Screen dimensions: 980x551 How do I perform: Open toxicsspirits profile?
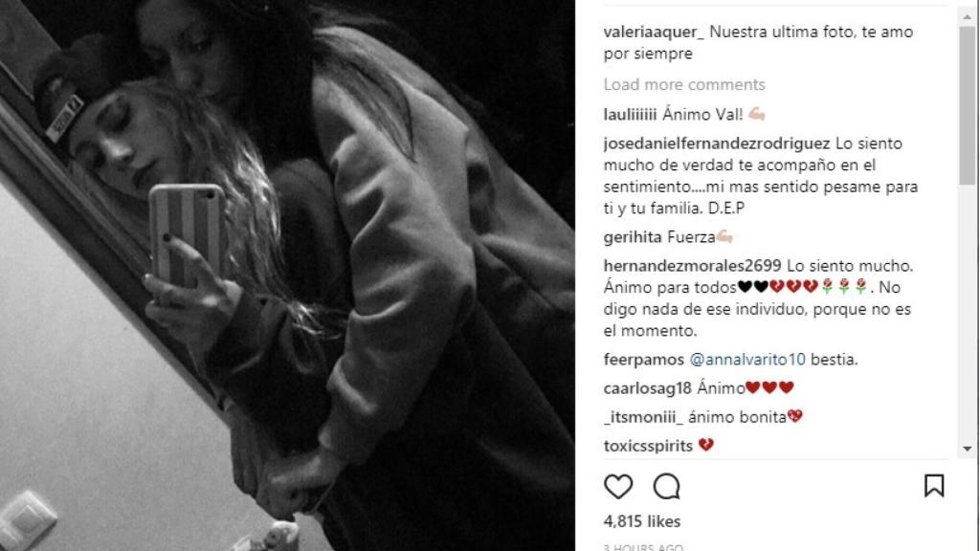pyautogui.click(x=648, y=446)
